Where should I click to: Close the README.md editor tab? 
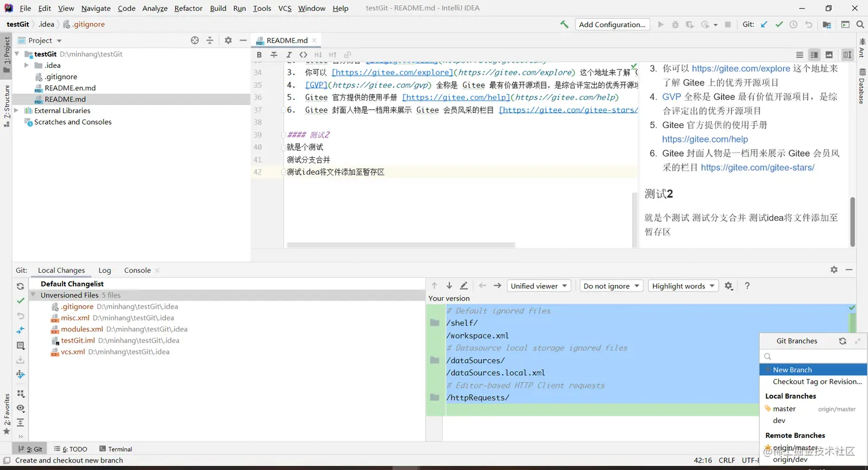[314, 40]
